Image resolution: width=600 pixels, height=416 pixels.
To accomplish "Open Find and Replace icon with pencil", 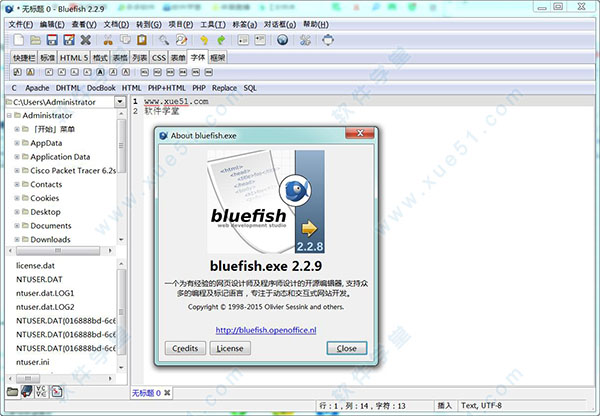I will [181, 40].
